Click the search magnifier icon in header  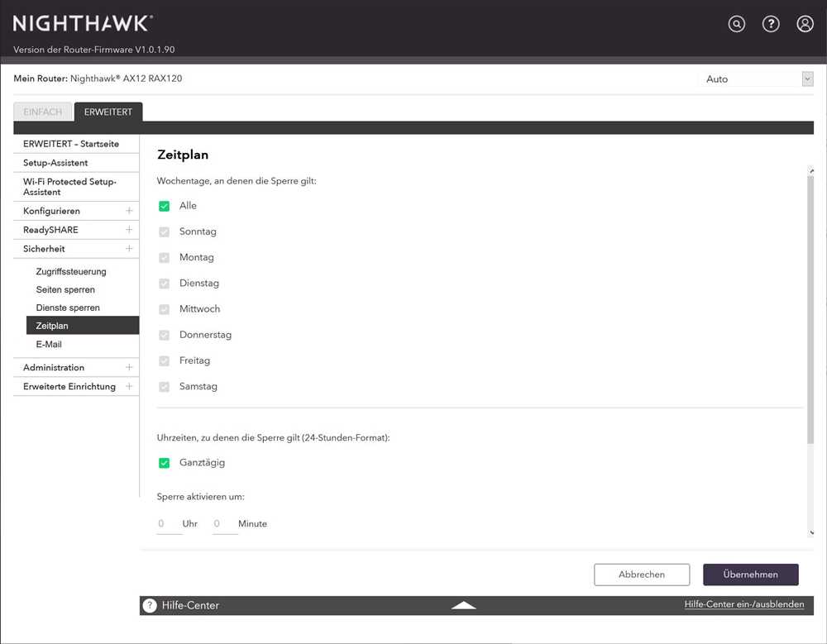click(736, 24)
